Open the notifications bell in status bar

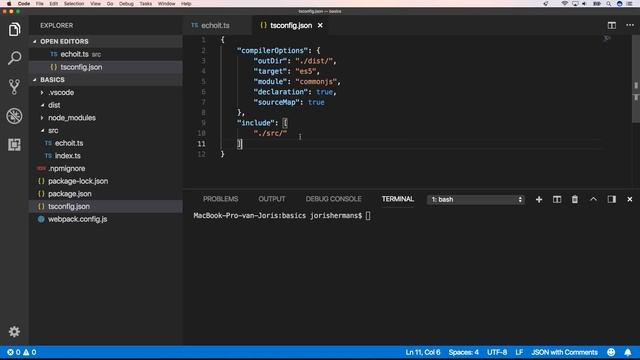(628, 352)
